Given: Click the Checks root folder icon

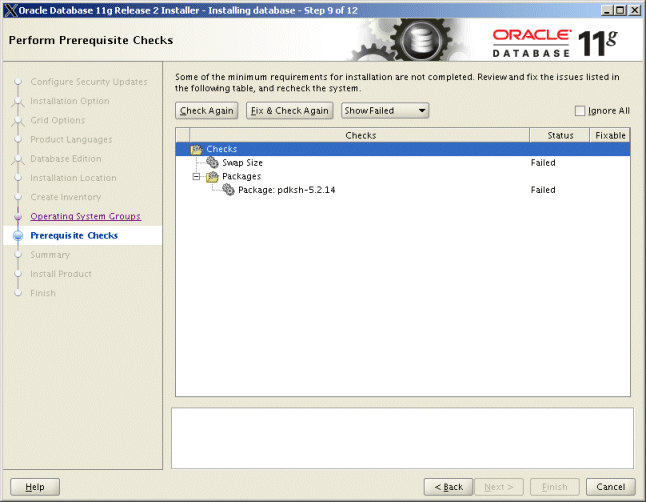Looking at the screenshot, I should [196, 149].
